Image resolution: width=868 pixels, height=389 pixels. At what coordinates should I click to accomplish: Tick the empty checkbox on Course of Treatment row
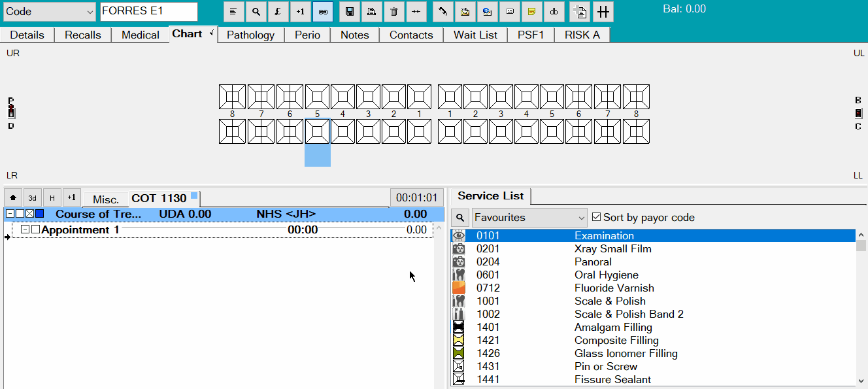point(20,214)
